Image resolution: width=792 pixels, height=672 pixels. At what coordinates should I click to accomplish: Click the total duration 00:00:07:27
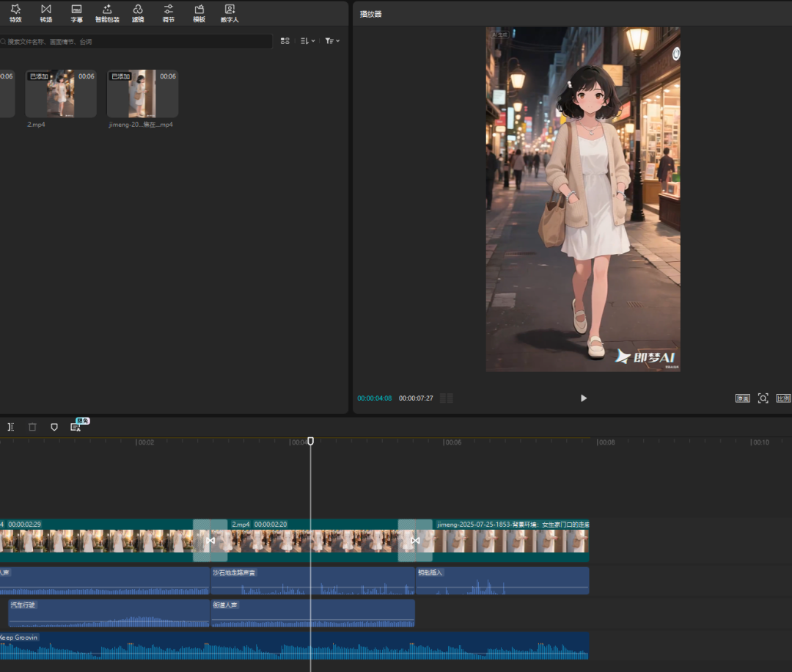tap(416, 398)
